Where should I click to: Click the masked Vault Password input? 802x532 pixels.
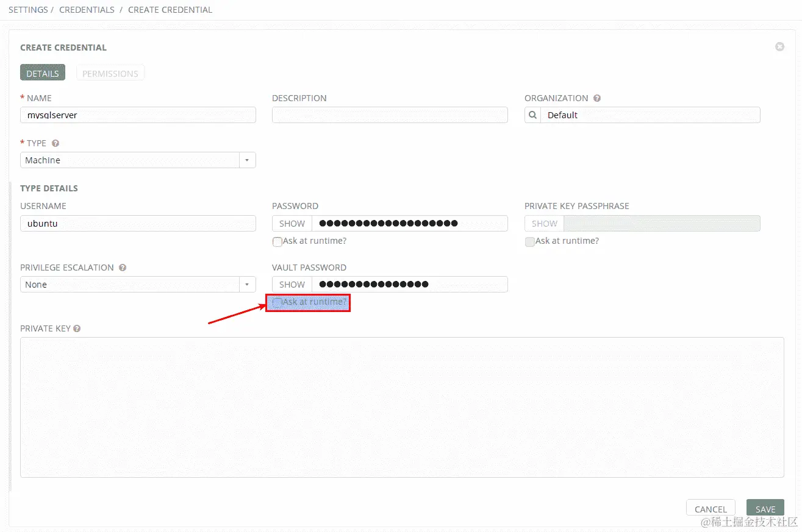[x=410, y=285]
